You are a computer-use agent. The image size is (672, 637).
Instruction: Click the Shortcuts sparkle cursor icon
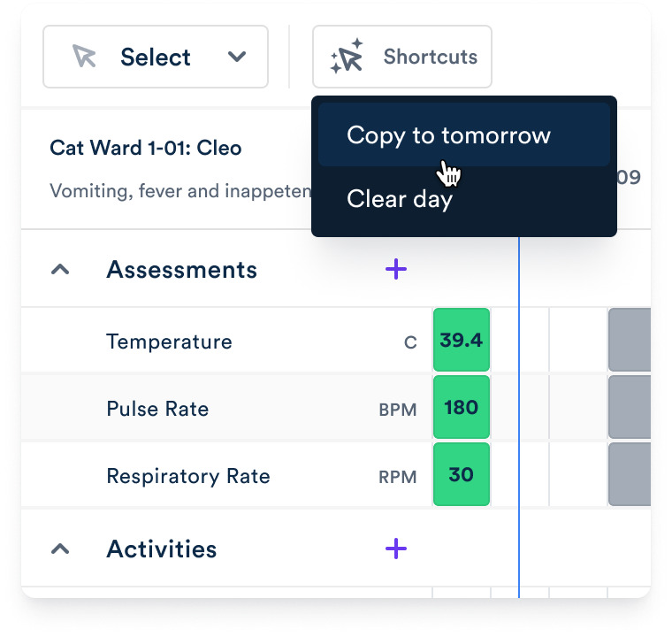347,57
